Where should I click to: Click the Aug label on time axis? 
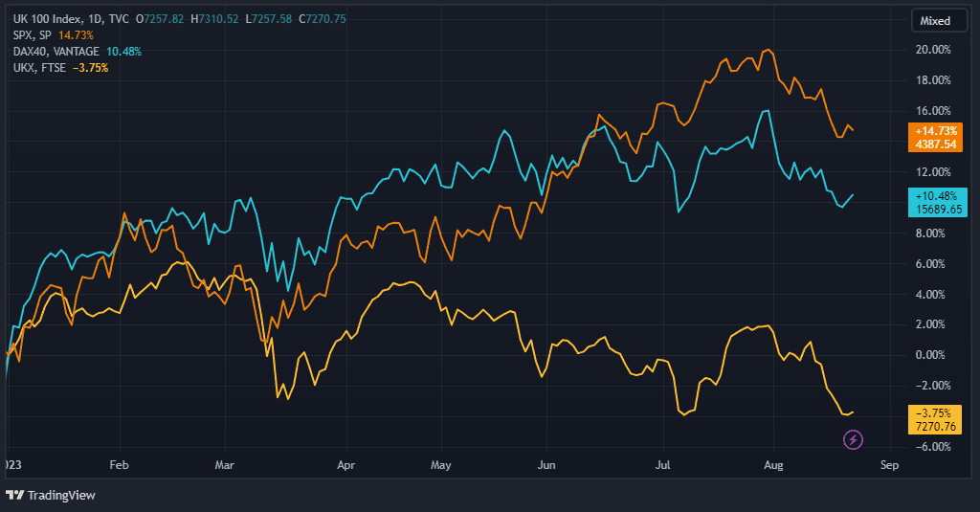click(x=774, y=466)
